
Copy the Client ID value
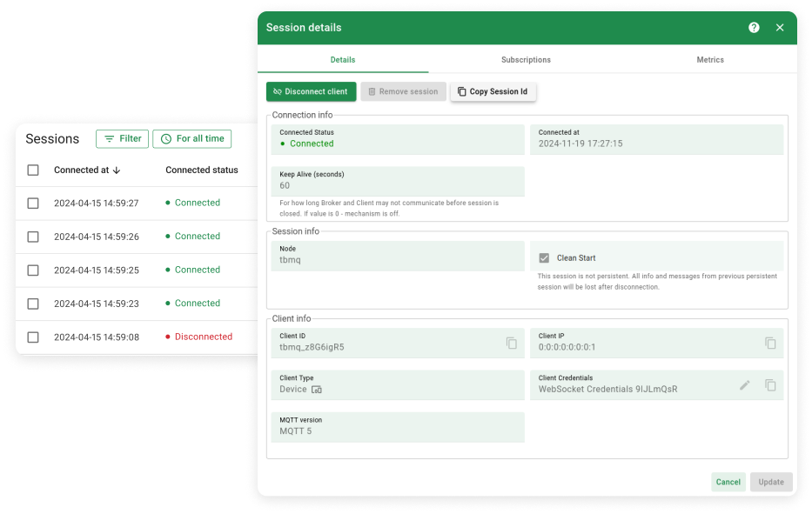pos(512,344)
